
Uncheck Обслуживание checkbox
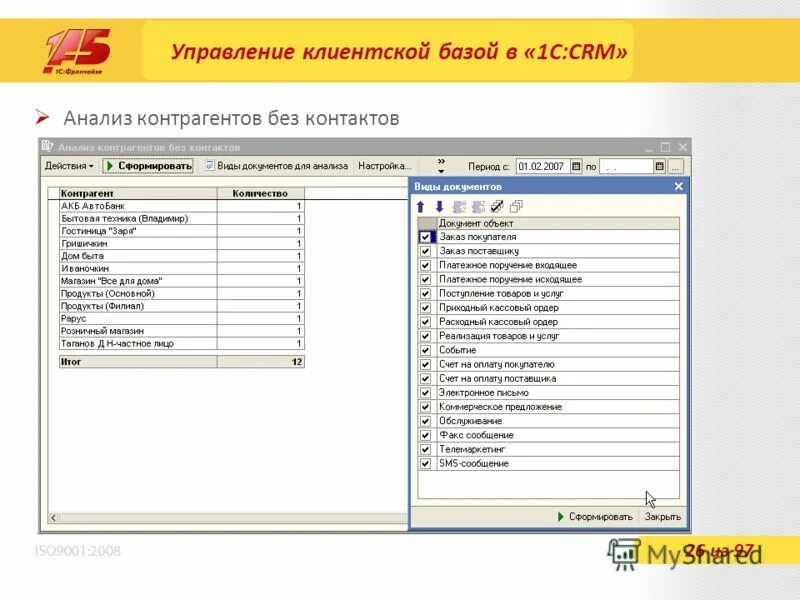425,421
